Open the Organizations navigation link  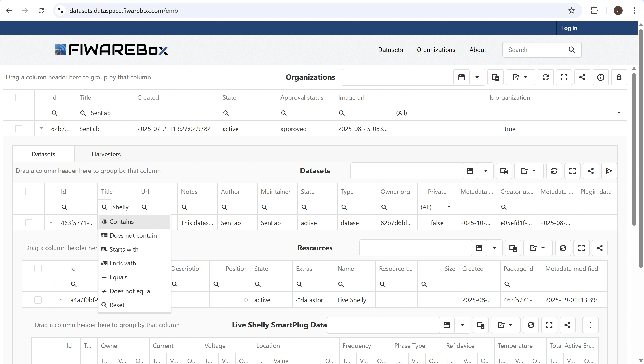(436, 50)
